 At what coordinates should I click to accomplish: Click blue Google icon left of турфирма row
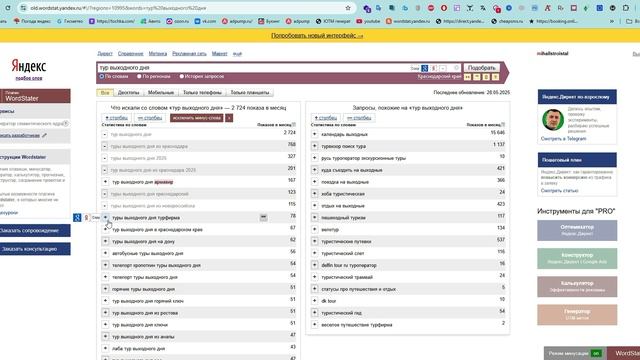coord(77,218)
